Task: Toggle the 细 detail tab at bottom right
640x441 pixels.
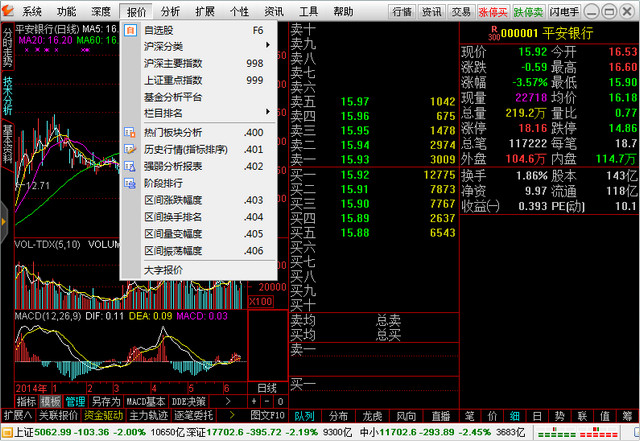Action: 514,415
